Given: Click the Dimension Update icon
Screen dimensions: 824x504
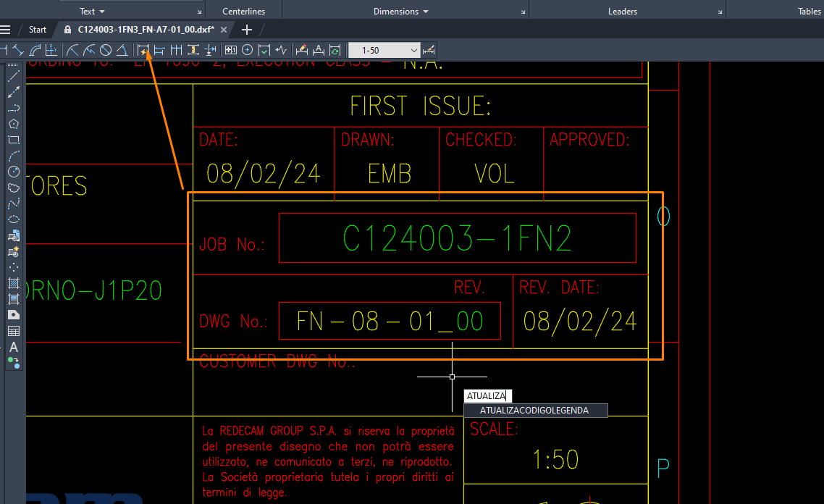Looking at the screenshot, I should coord(335,50).
